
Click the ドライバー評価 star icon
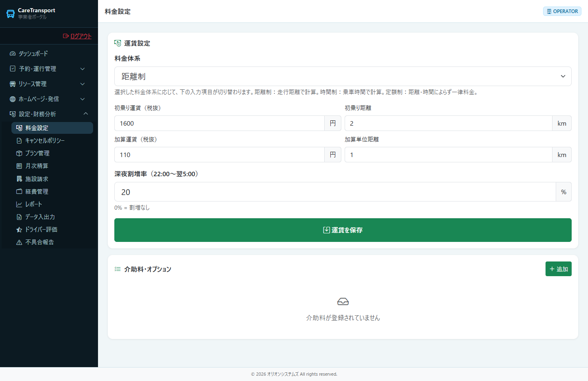[19, 230]
